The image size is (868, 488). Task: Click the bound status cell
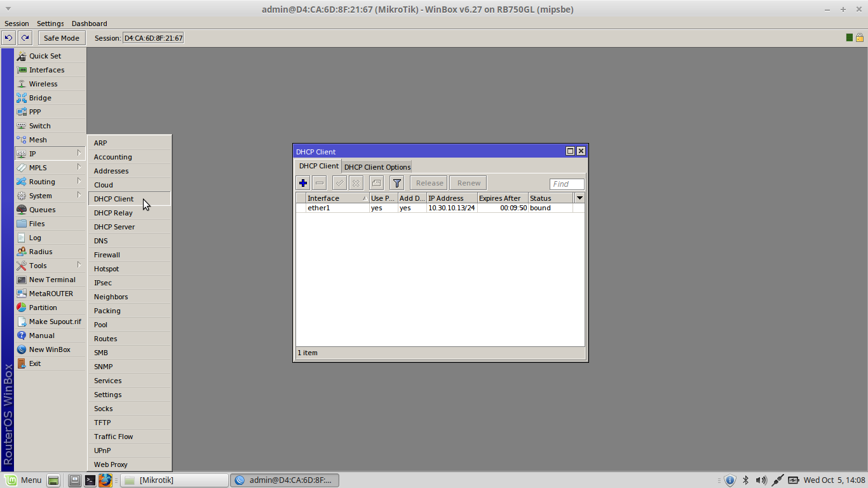coord(550,208)
